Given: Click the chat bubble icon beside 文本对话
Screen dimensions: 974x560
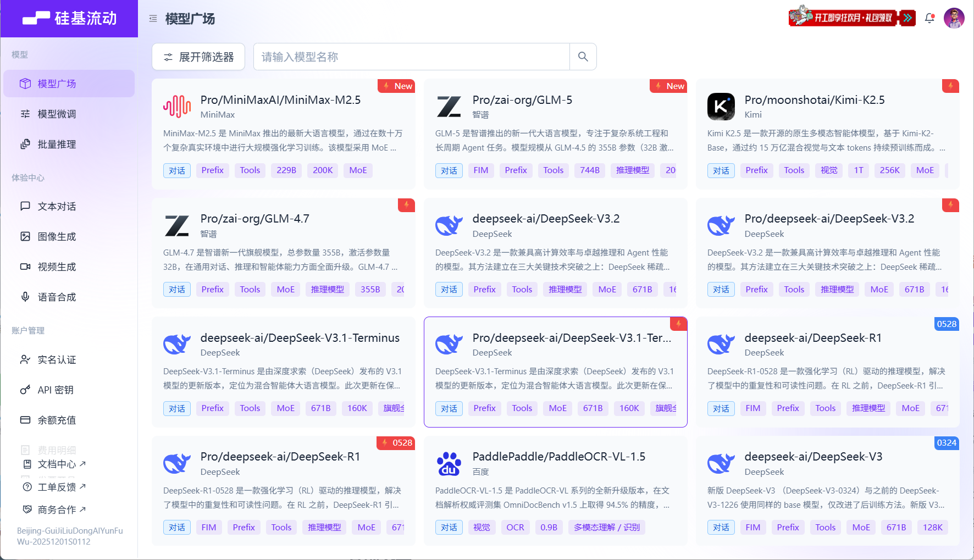Looking at the screenshot, I should (x=25, y=206).
